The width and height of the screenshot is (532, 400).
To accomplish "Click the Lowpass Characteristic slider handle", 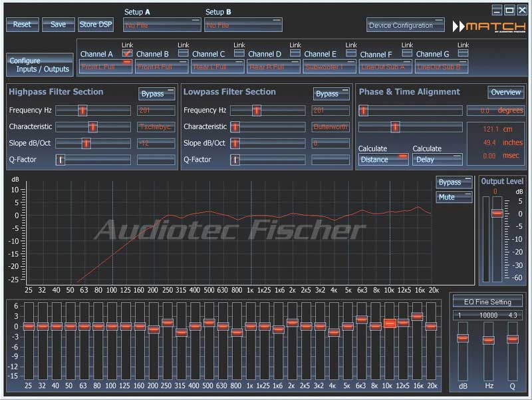I will pos(235,127).
